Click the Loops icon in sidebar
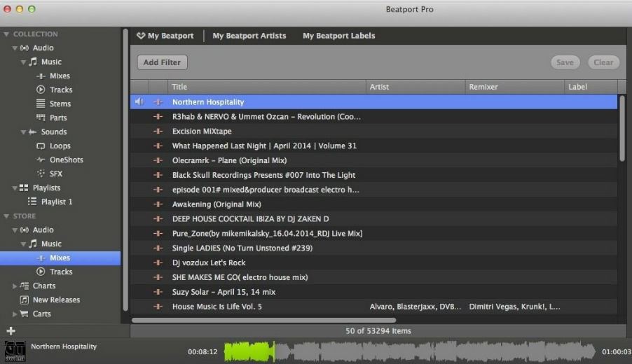Image resolution: width=632 pixels, height=364 pixels. coord(41,146)
